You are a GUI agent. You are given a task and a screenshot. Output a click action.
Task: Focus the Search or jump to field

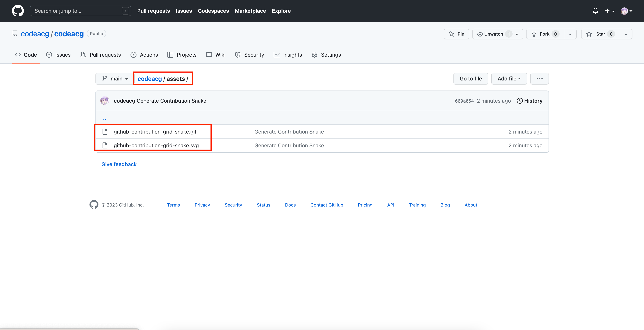click(x=80, y=11)
